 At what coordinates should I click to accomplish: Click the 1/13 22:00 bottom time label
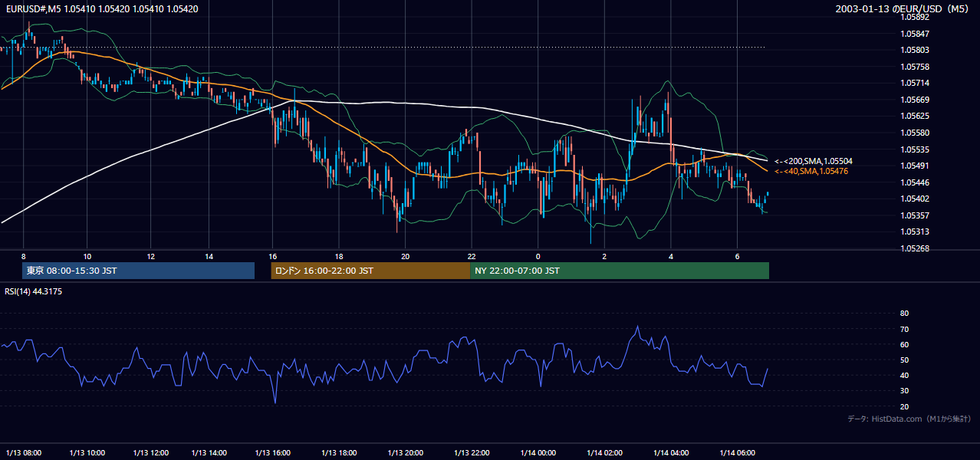point(472,452)
